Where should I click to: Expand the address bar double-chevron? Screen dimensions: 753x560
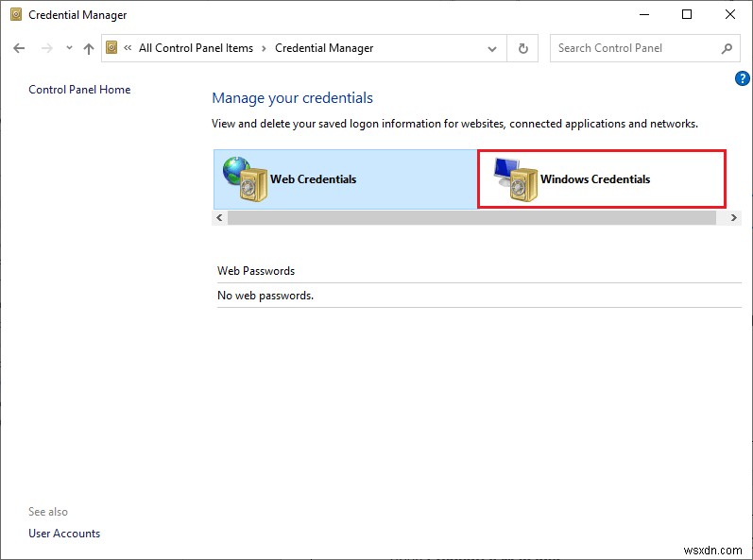[x=128, y=48]
